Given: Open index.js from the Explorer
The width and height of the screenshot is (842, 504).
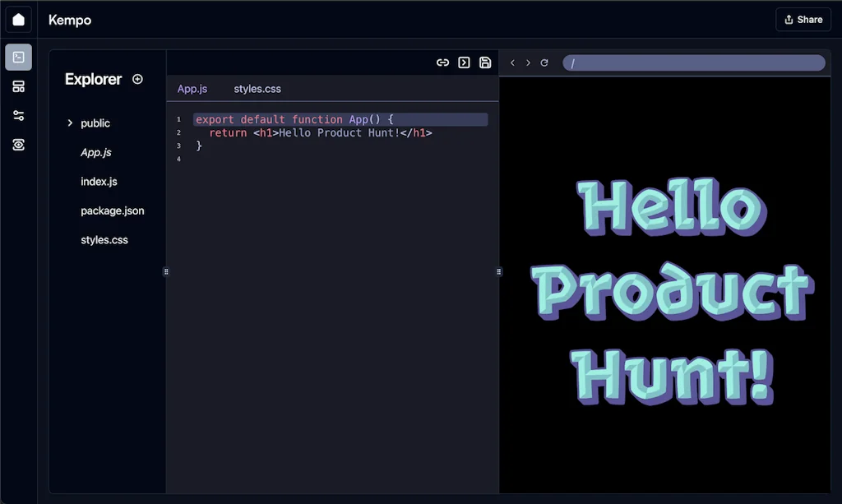Looking at the screenshot, I should [x=99, y=182].
